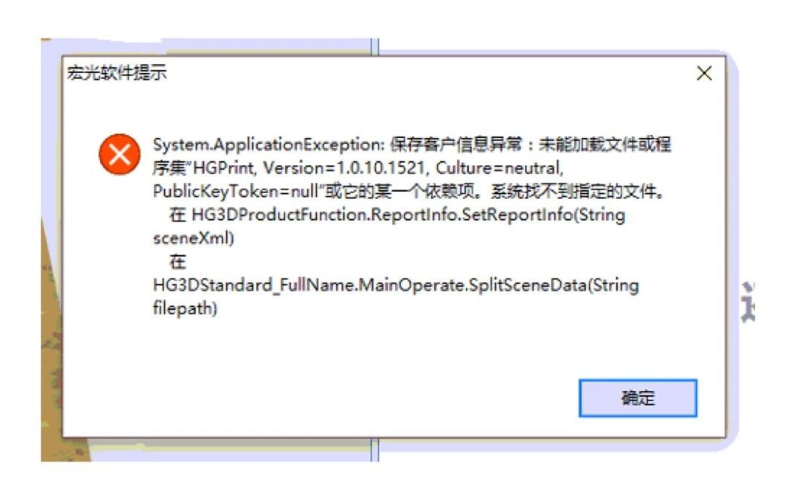Image resolution: width=788 pixels, height=500 pixels.
Task: Click the vertical divider line above dialog
Action: point(374,47)
